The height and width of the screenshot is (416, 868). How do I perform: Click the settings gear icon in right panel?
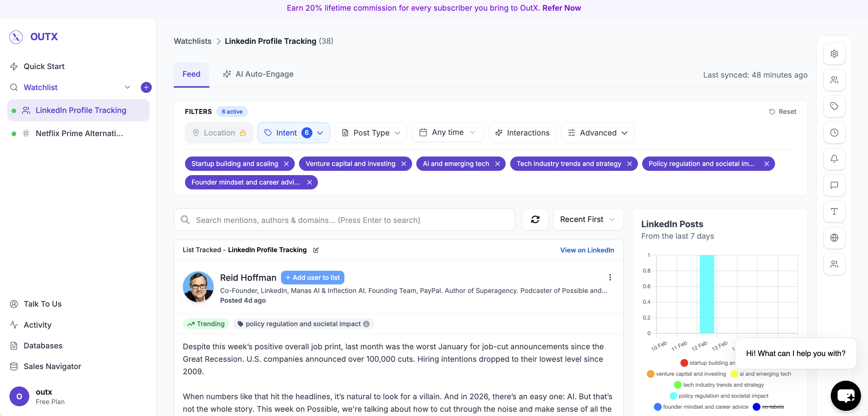pos(834,54)
